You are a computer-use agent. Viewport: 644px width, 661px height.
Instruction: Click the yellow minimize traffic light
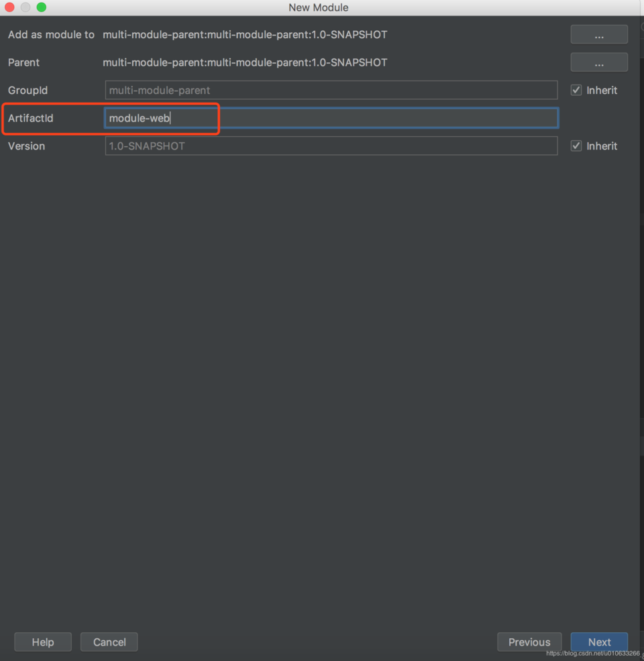[26, 7]
